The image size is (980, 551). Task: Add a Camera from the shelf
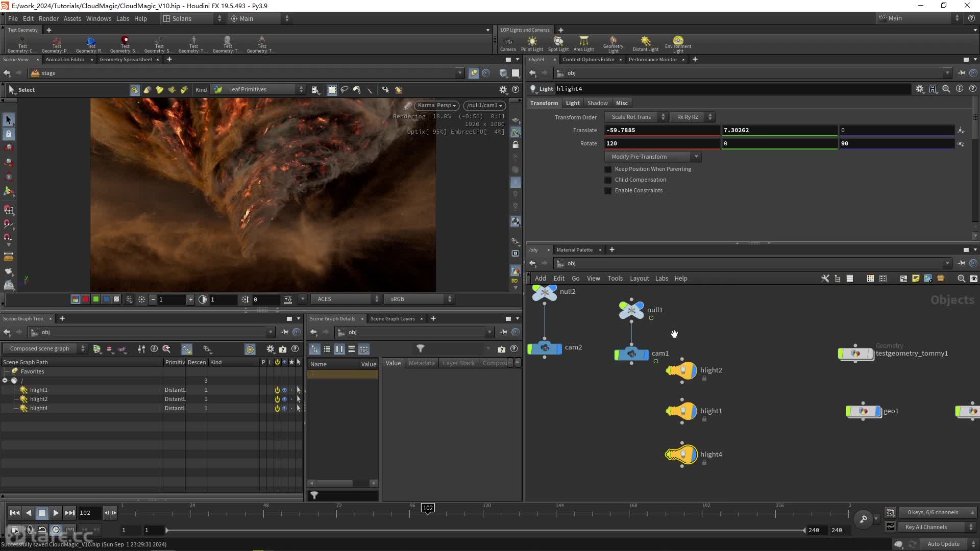point(508,43)
